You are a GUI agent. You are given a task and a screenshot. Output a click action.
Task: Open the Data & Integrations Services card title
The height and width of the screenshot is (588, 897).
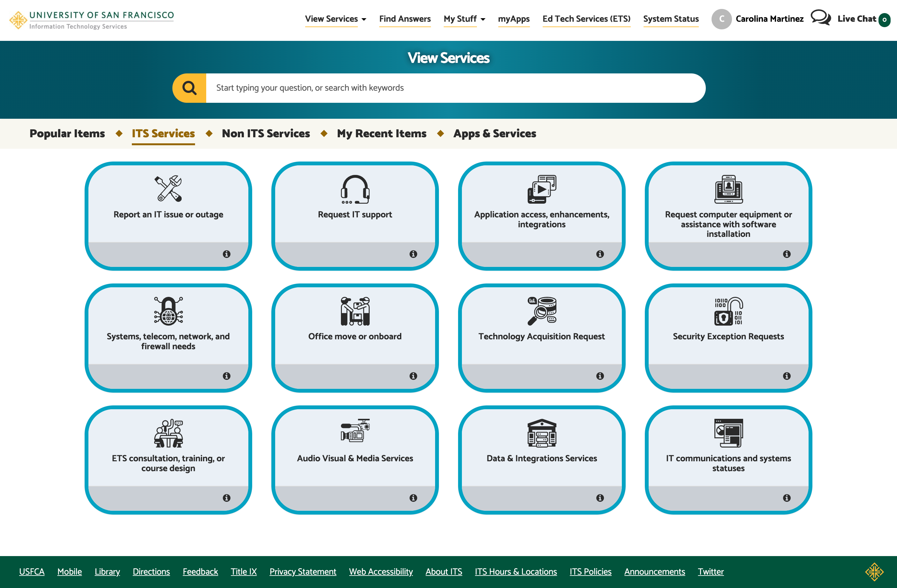pyautogui.click(x=542, y=458)
